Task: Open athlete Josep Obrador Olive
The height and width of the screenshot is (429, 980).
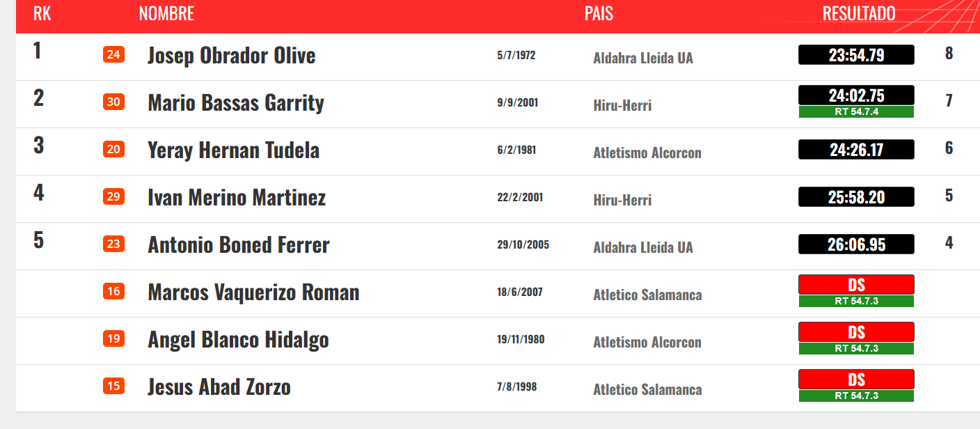Action: (232, 56)
